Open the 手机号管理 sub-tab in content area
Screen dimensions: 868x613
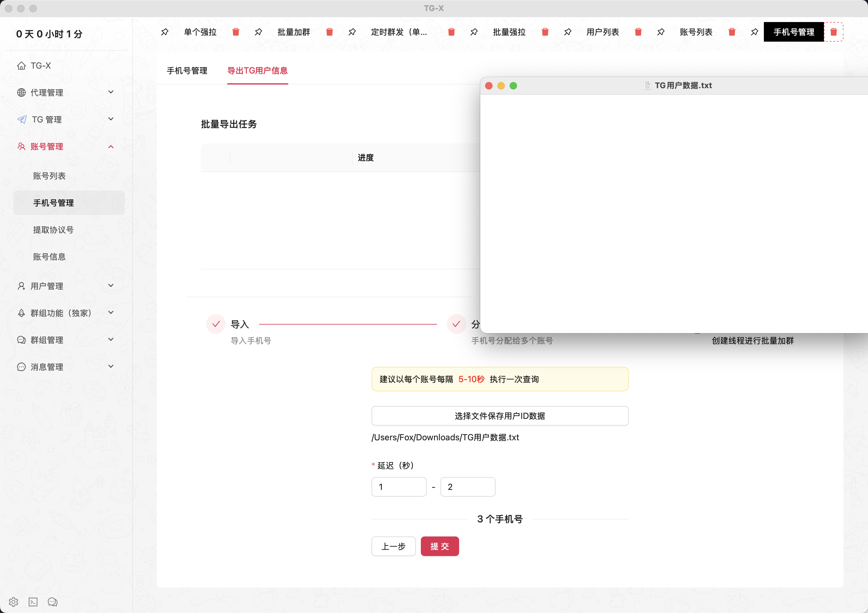(187, 71)
